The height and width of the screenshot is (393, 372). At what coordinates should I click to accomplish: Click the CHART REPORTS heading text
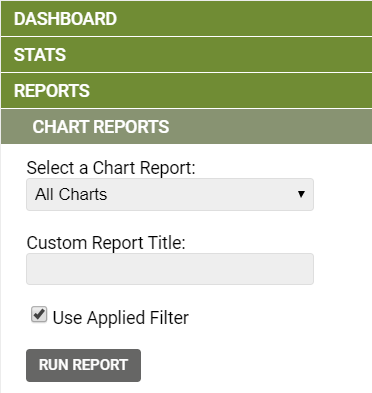[101, 127]
